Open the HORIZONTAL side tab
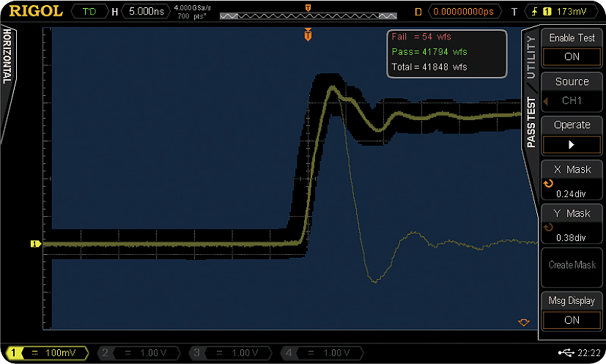The width and height of the screenshot is (606, 364). click(7, 57)
